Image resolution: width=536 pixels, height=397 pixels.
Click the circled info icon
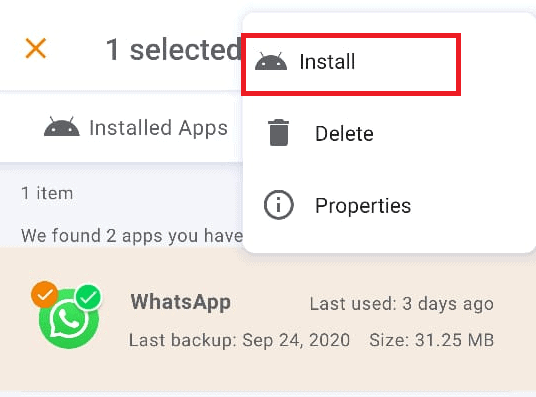[279, 205]
